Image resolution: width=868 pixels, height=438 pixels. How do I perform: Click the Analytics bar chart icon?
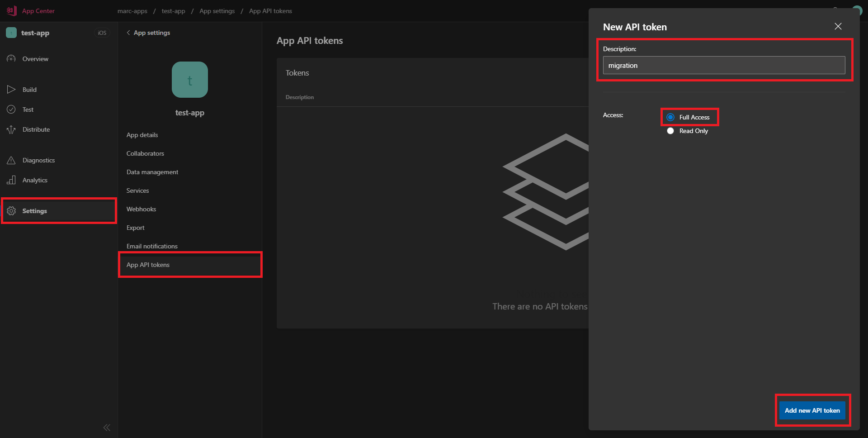point(11,180)
